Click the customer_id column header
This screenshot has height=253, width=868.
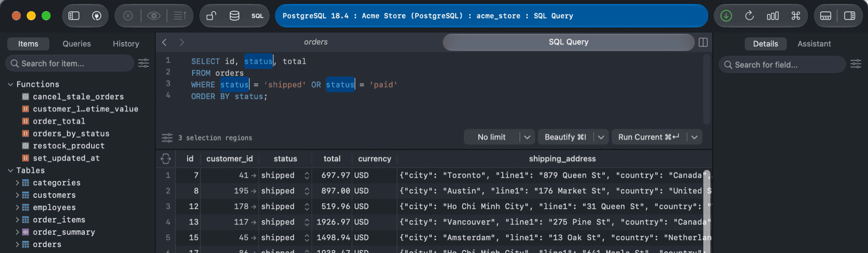229,159
